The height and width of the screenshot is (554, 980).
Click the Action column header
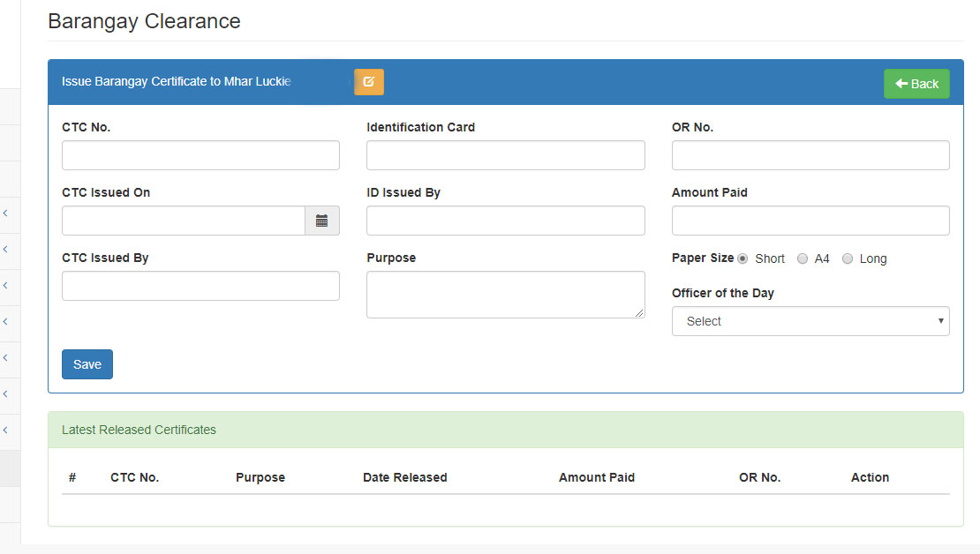pos(870,477)
